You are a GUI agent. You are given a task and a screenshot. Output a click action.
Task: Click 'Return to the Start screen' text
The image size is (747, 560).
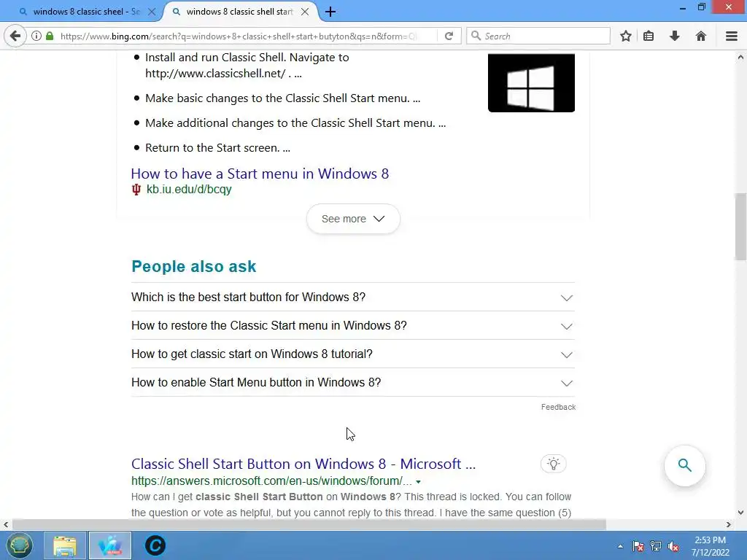pyautogui.click(x=217, y=148)
